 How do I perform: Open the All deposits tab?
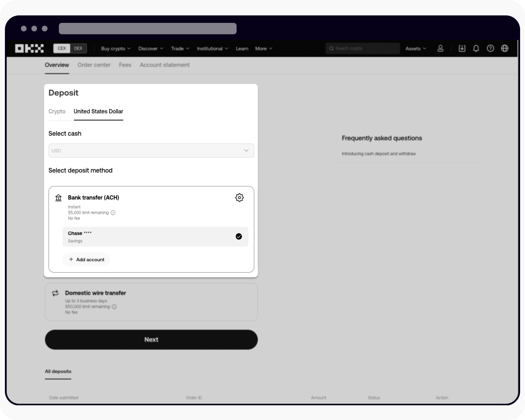tap(58, 371)
